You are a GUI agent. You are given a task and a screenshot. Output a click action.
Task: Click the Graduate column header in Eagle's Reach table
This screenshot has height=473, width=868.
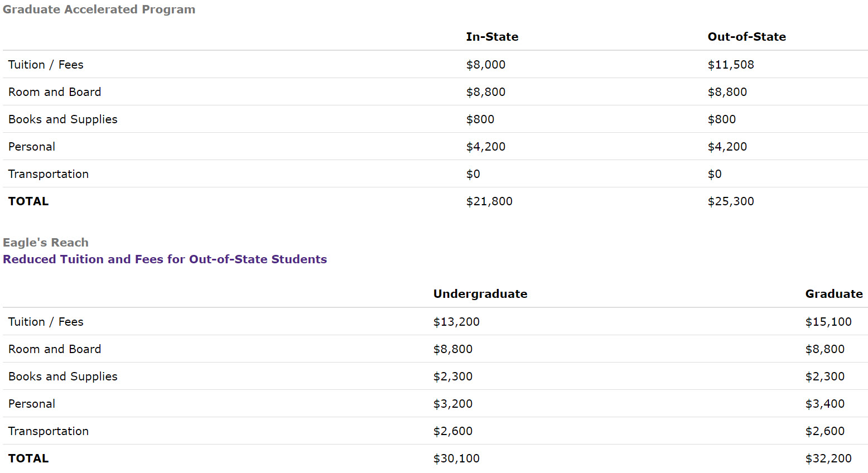point(833,294)
